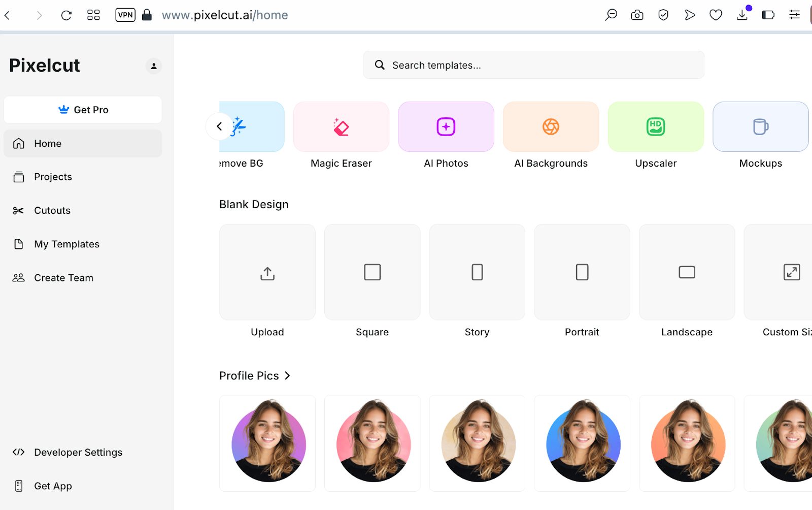812x510 pixels.
Task: Click the snapshot camera icon
Action: point(637,15)
